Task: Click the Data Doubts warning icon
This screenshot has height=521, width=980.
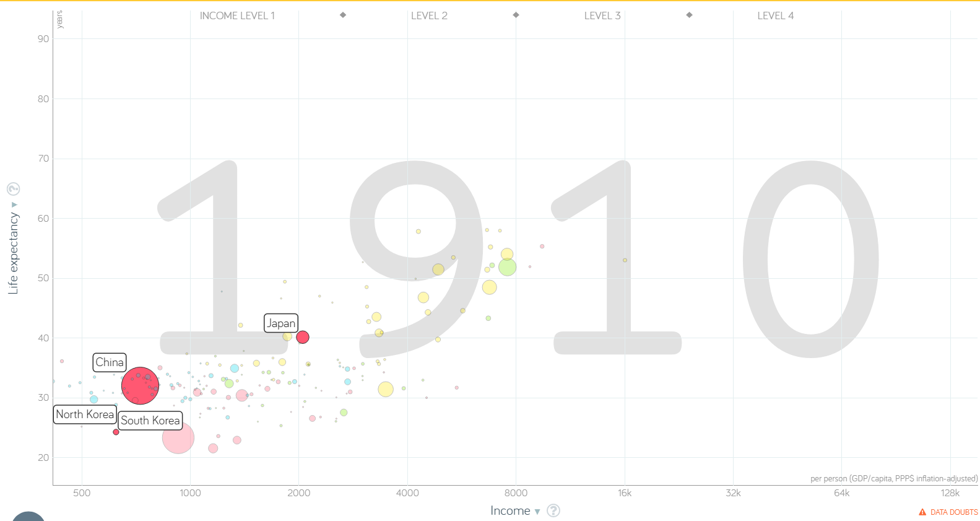Action: [x=922, y=512]
